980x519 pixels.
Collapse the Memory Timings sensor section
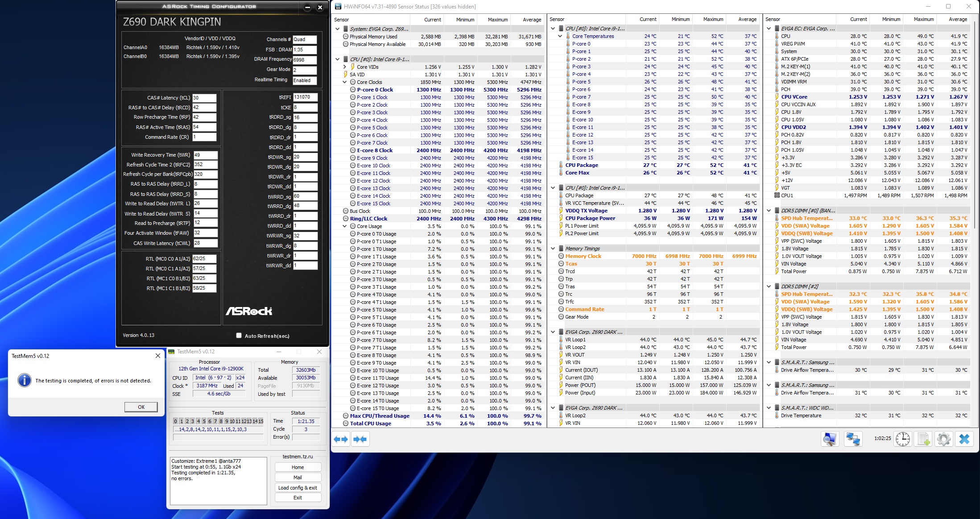[x=553, y=249]
